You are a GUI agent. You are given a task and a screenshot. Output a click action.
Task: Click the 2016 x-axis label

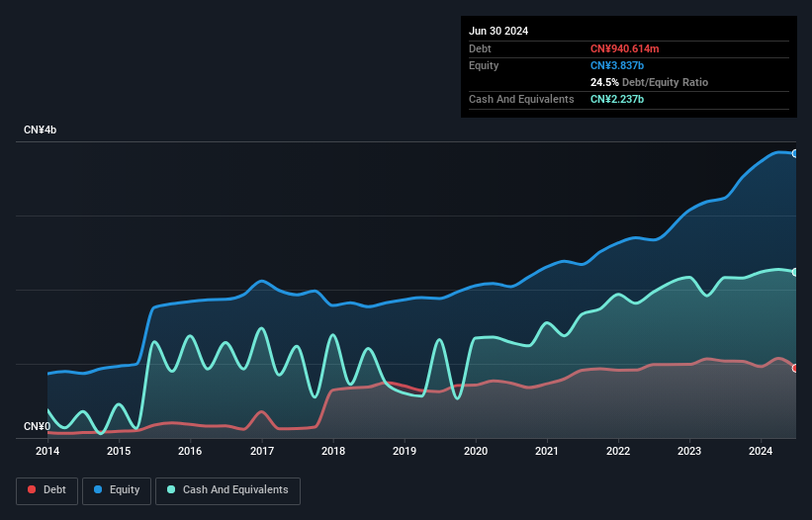click(x=190, y=451)
